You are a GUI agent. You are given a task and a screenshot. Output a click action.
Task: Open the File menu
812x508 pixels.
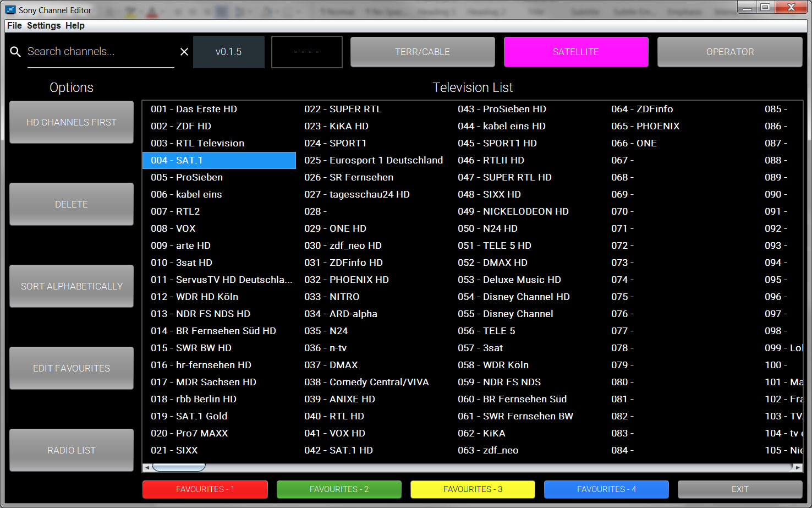tap(14, 25)
